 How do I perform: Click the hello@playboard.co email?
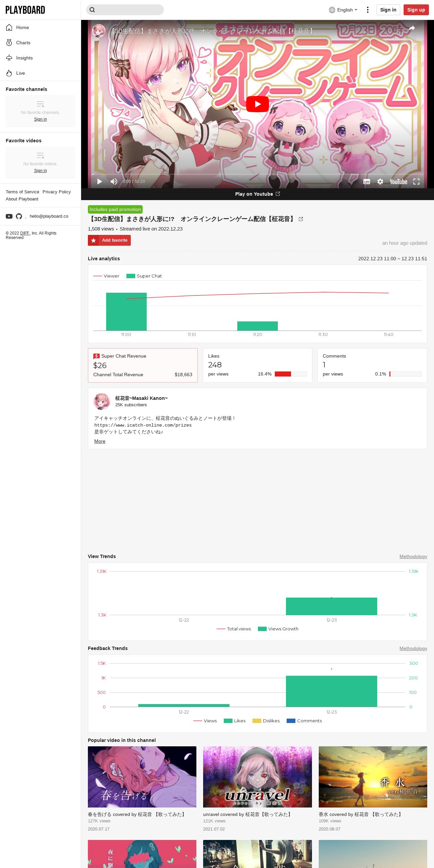pos(49,216)
